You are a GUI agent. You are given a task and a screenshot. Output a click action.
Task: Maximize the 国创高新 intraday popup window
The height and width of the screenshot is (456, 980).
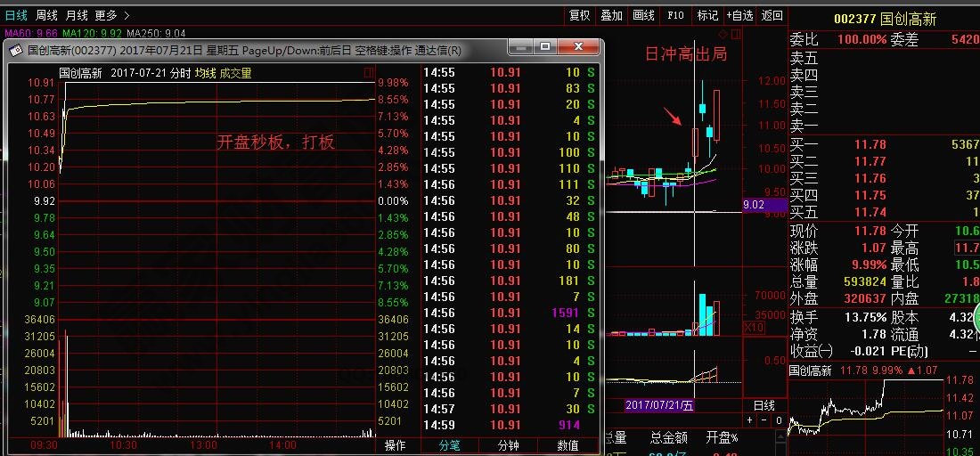tap(546, 47)
